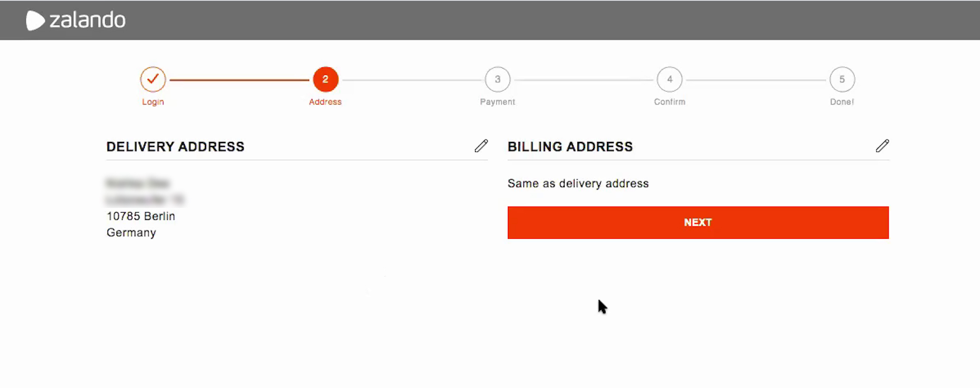The height and width of the screenshot is (388, 980).
Task: Click the Zalando orange play-shaped logo icon
Action: coord(35,21)
